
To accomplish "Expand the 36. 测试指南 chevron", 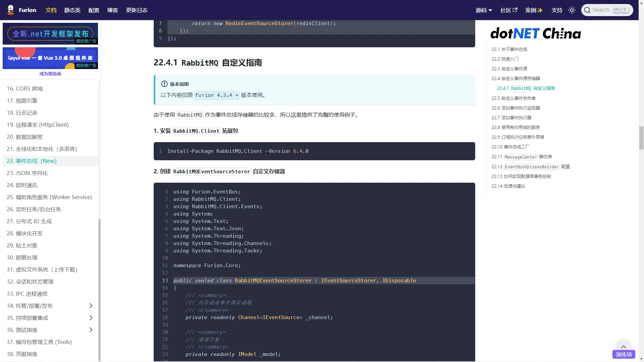I will tap(91, 330).
